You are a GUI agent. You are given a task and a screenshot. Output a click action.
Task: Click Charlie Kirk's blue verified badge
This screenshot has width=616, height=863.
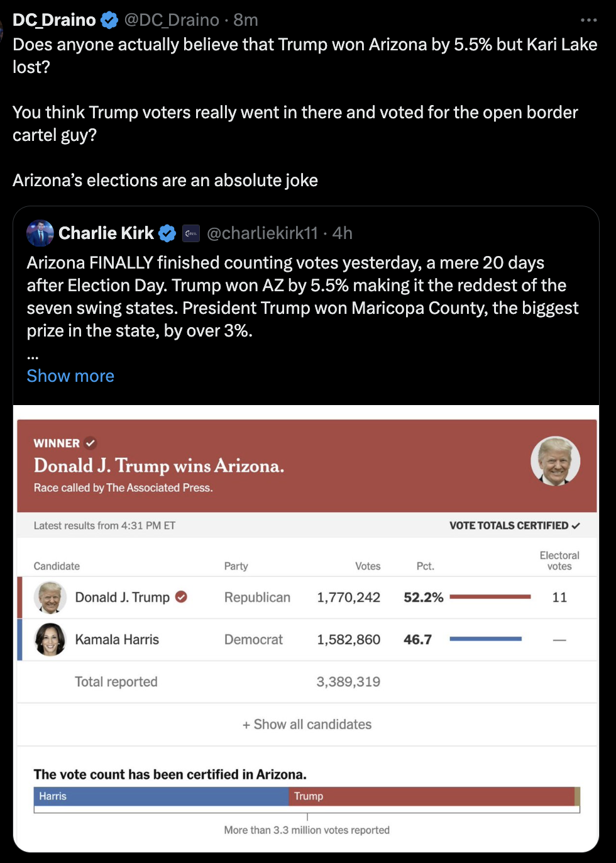click(167, 233)
